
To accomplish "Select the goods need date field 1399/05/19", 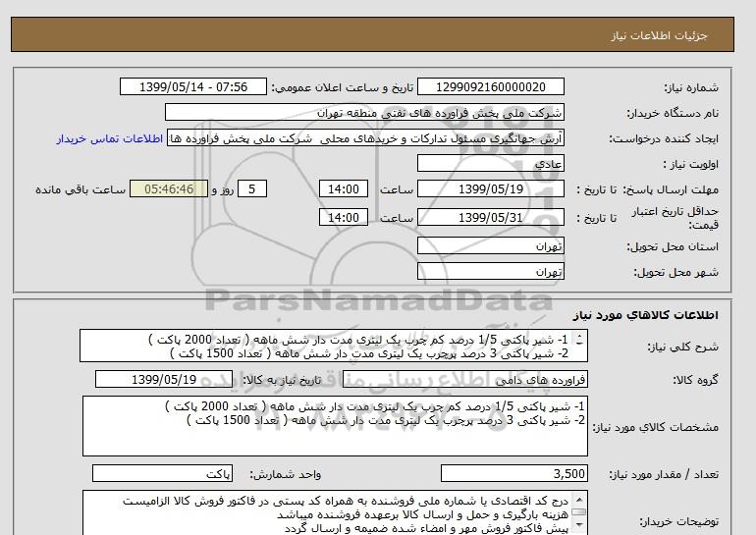I will tap(164, 379).
